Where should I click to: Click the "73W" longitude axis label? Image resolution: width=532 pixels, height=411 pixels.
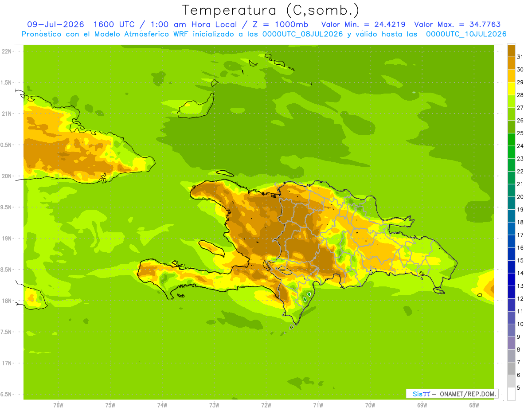click(x=214, y=405)
